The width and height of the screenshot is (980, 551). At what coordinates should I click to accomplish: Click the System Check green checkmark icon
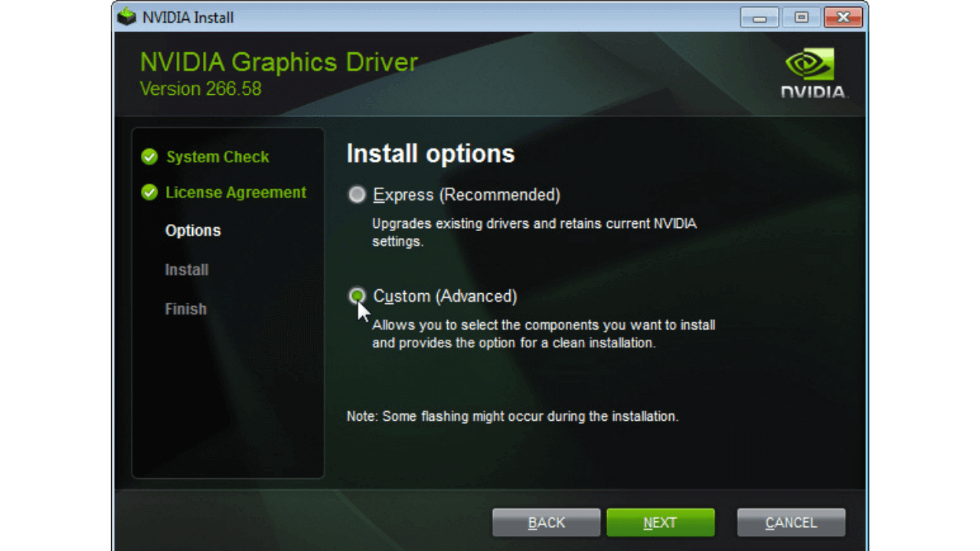[x=149, y=157]
